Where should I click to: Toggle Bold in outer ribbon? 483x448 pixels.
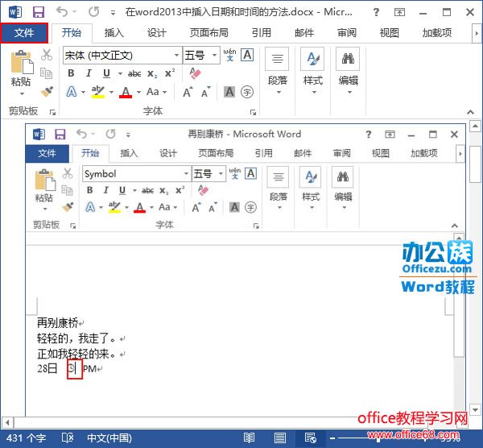[x=71, y=73]
